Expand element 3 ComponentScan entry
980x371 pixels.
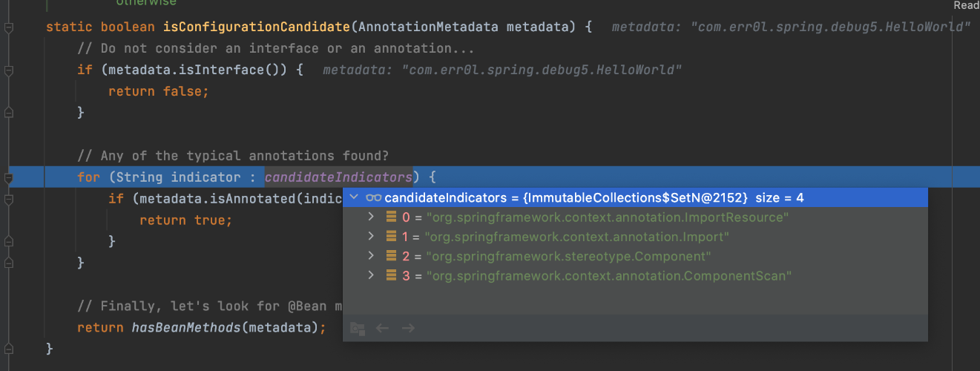[372, 275]
